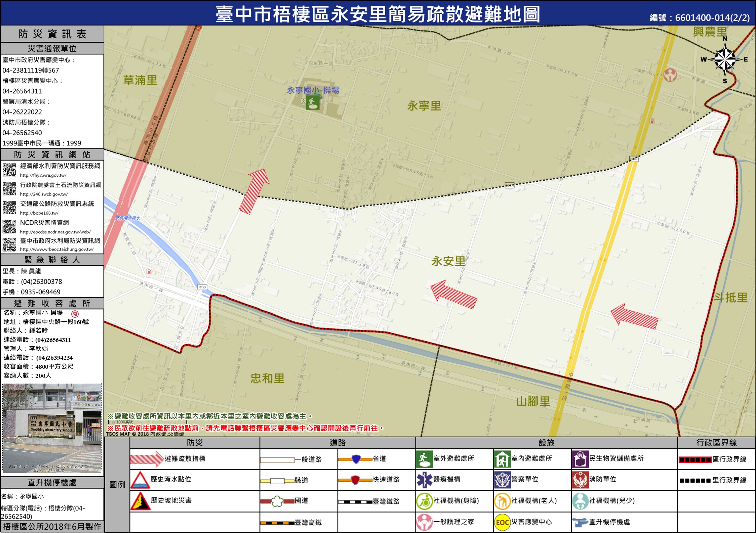The height and width of the screenshot is (533, 756).
Task: Click the 醫療機構 star of life icon
Action: tap(424, 480)
